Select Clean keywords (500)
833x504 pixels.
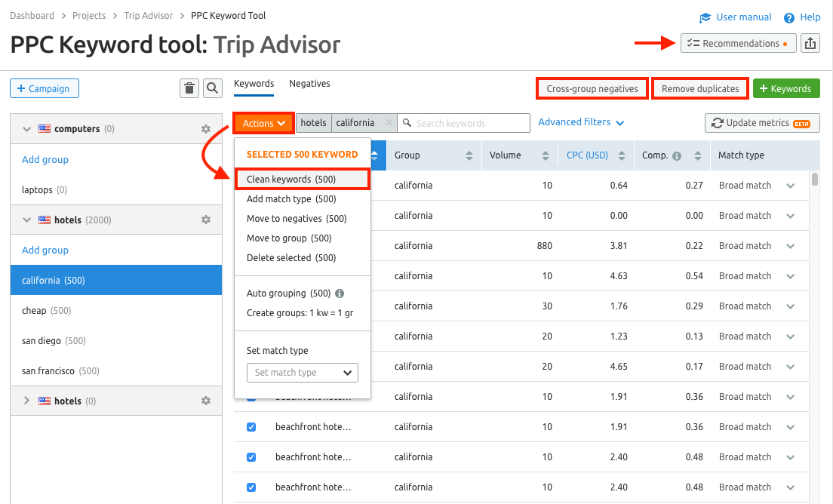pyautogui.click(x=302, y=179)
